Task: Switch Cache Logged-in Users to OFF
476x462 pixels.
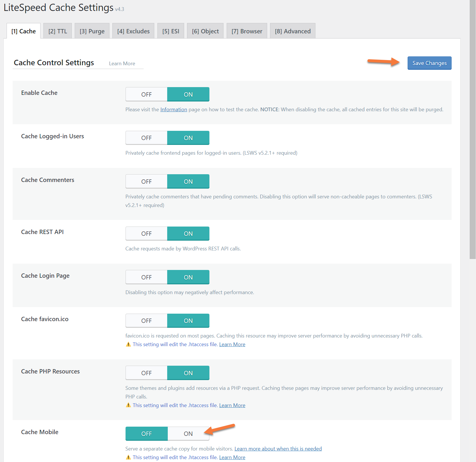Action: tap(147, 138)
